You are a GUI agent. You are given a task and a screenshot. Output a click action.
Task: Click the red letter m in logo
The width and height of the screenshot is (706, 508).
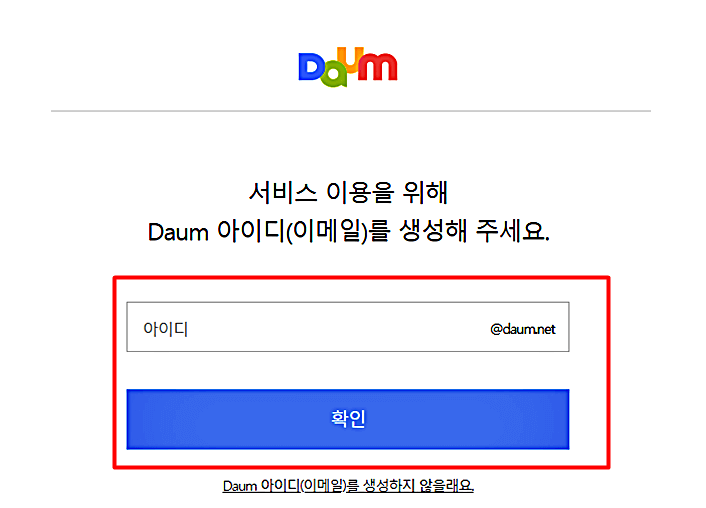(377, 67)
